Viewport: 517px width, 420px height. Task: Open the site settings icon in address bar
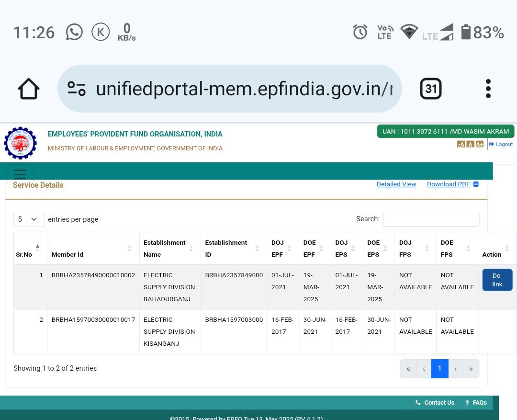click(77, 89)
